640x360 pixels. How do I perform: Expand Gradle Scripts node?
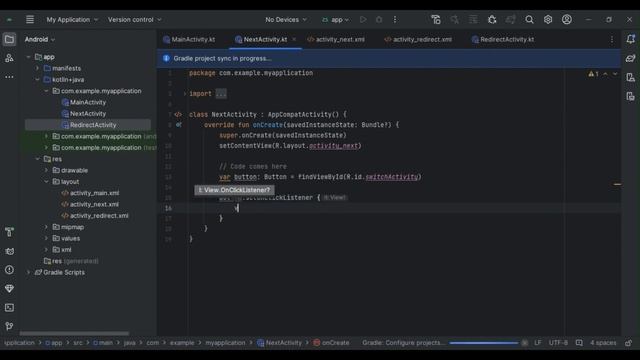pos(28,272)
